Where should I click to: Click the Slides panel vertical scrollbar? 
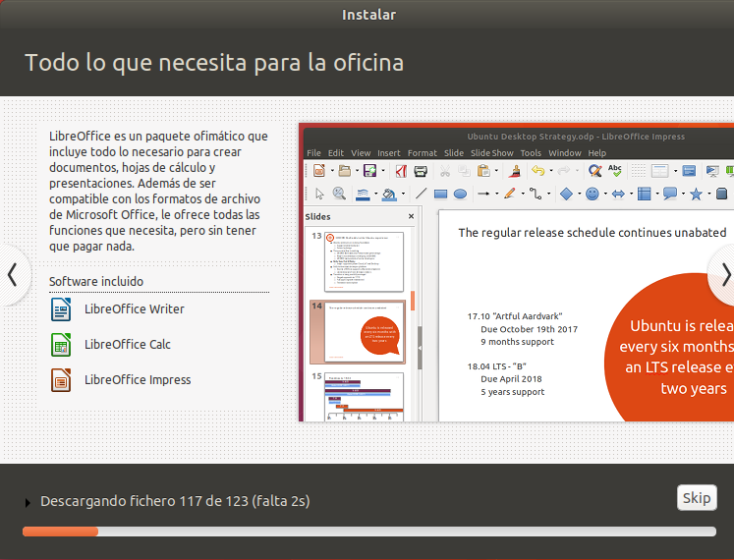[x=413, y=323]
